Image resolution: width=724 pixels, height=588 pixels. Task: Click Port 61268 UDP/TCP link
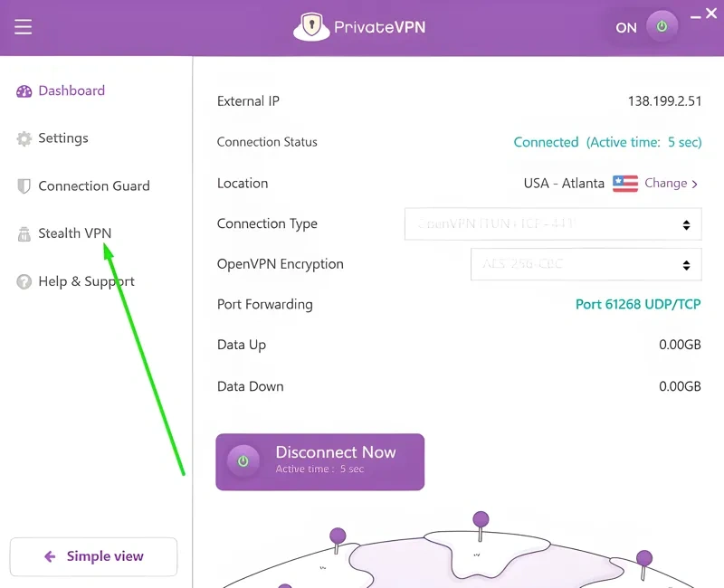point(638,304)
